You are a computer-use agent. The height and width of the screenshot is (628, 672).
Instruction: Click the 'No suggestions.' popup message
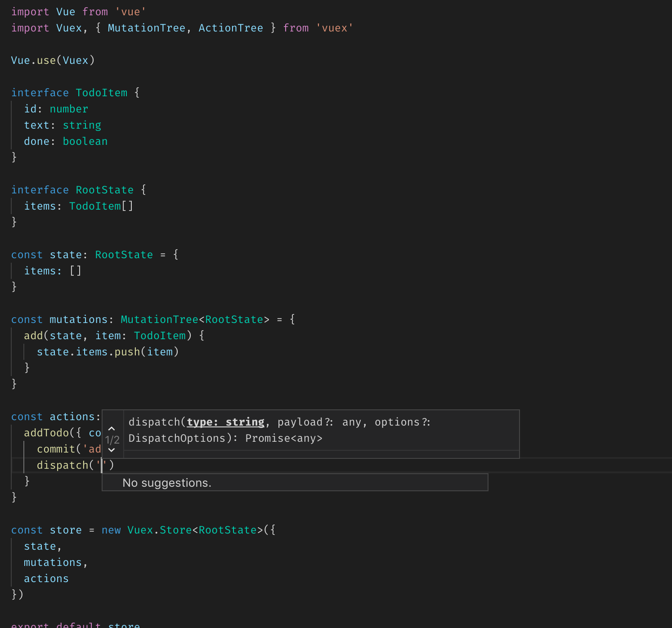tap(167, 483)
